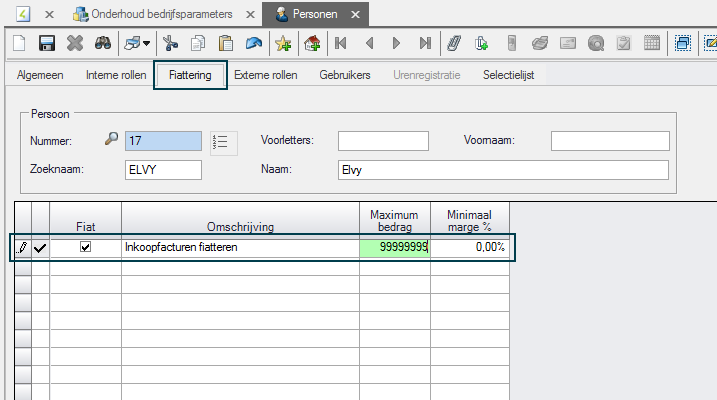The image size is (717, 400).
Task: Expand the print dropdown arrow
Action: tap(147, 43)
